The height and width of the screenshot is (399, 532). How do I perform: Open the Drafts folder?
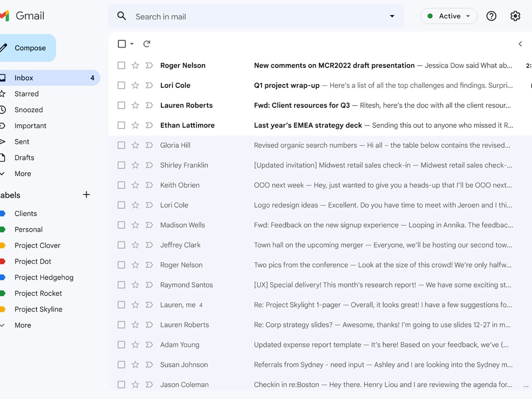[x=24, y=158]
